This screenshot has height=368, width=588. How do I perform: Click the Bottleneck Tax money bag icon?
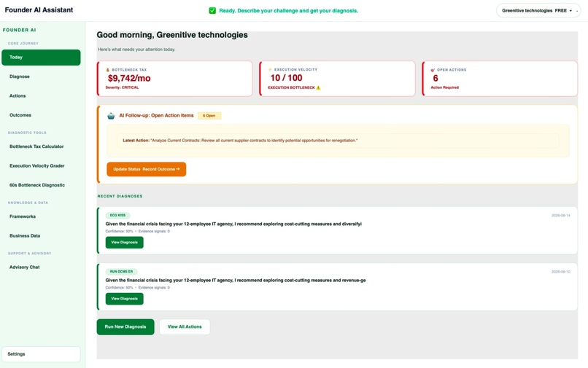(108, 70)
